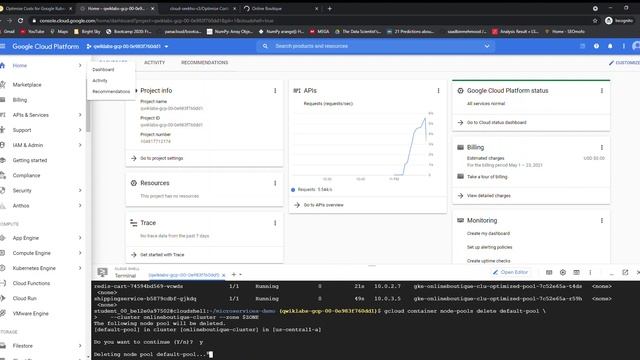Click Get started with Trace link
This screenshot has width=640, height=360.
tap(162, 255)
